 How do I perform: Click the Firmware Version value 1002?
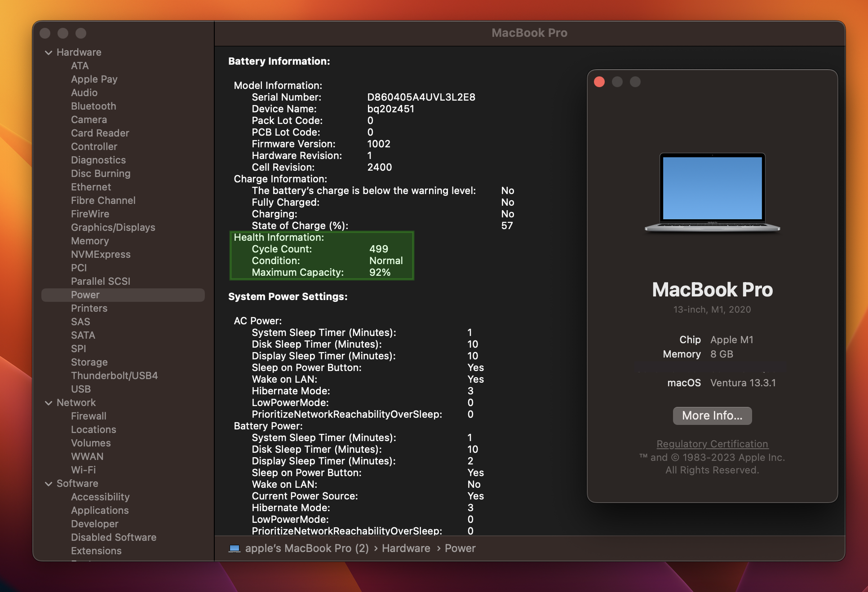[379, 144]
